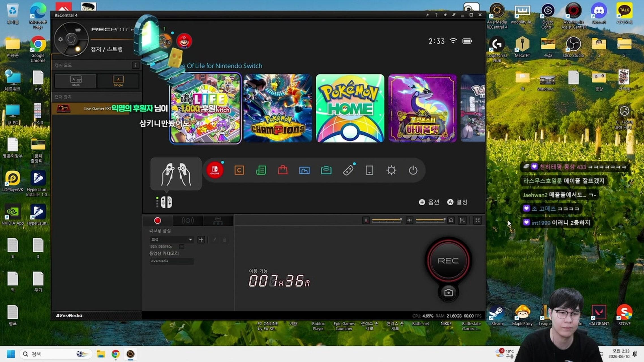Open the Google Chrome desktop shortcut
This screenshot has height=362, width=644.
(38, 49)
